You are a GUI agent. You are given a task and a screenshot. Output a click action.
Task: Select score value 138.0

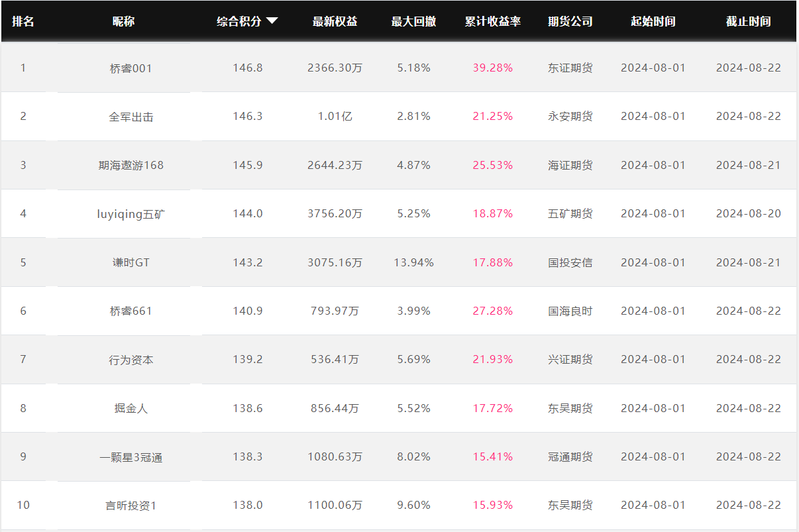click(x=248, y=505)
